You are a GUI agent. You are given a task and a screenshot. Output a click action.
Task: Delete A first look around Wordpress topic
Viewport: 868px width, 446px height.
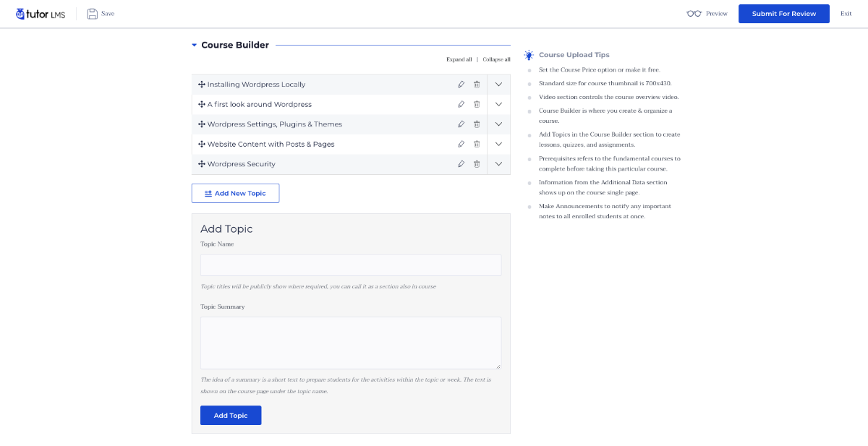tap(477, 104)
